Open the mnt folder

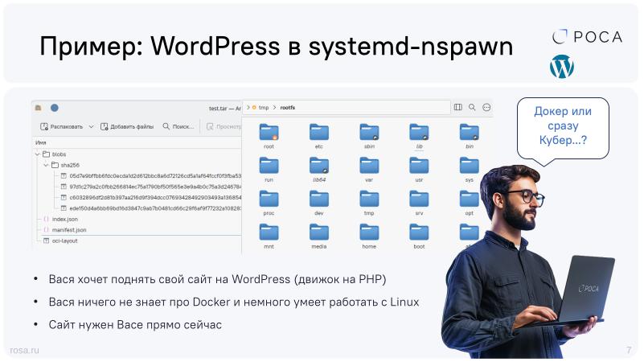(269, 232)
